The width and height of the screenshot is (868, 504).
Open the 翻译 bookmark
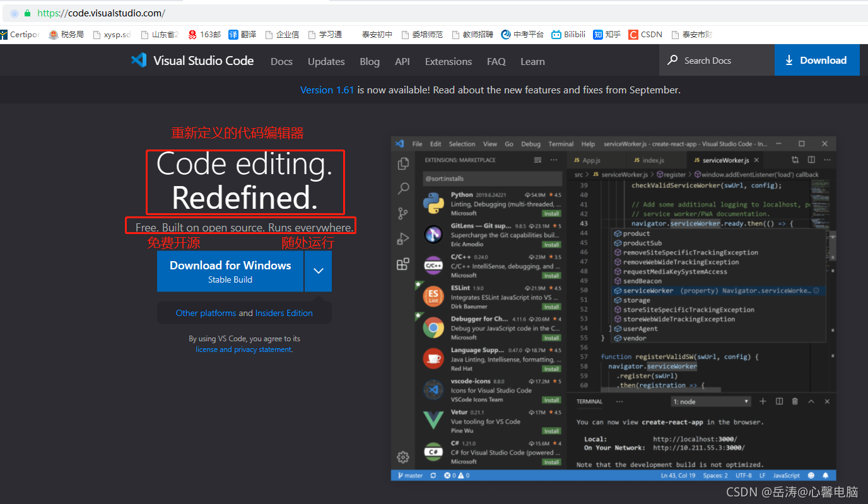(x=242, y=35)
